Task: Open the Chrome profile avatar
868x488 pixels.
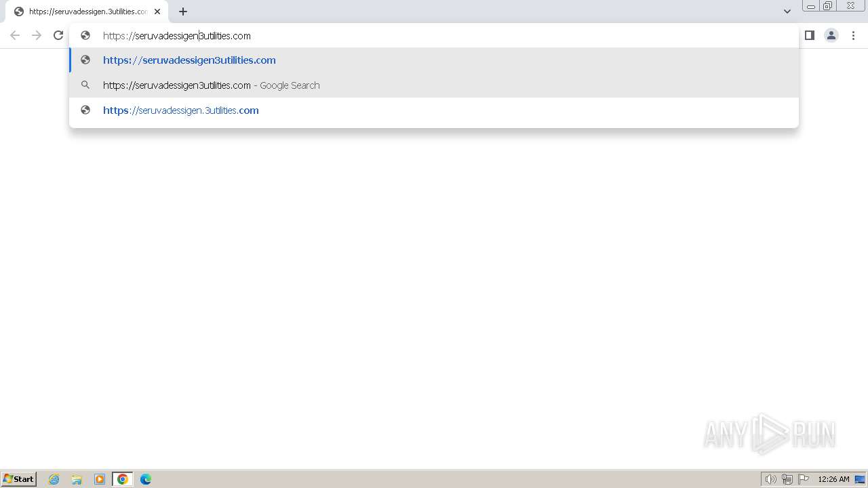Action: (x=831, y=35)
